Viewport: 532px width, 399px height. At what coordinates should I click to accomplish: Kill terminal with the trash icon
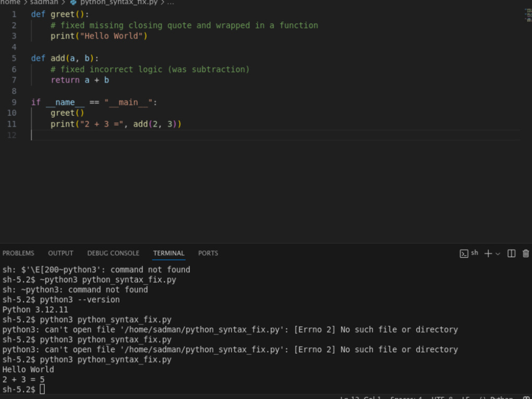click(526, 253)
